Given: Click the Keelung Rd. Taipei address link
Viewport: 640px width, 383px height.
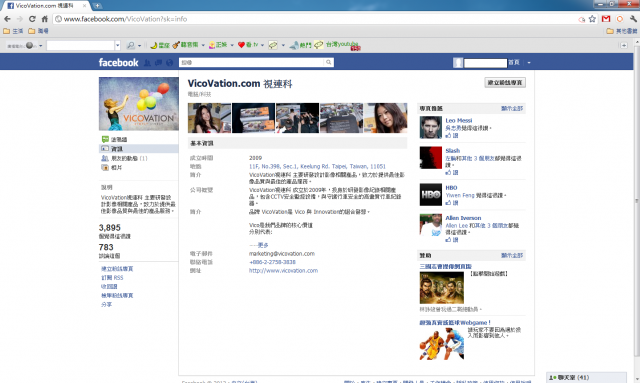Looking at the screenshot, I should tap(317, 166).
